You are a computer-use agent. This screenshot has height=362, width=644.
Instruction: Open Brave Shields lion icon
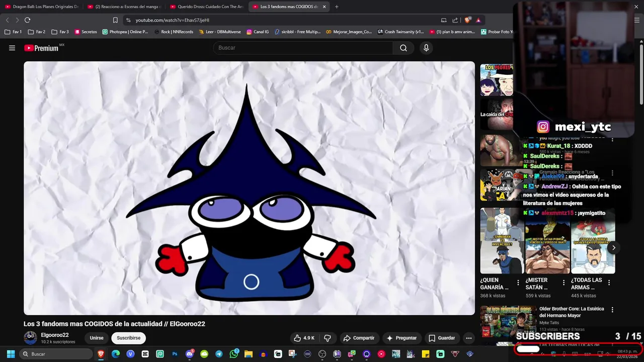[x=467, y=20]
